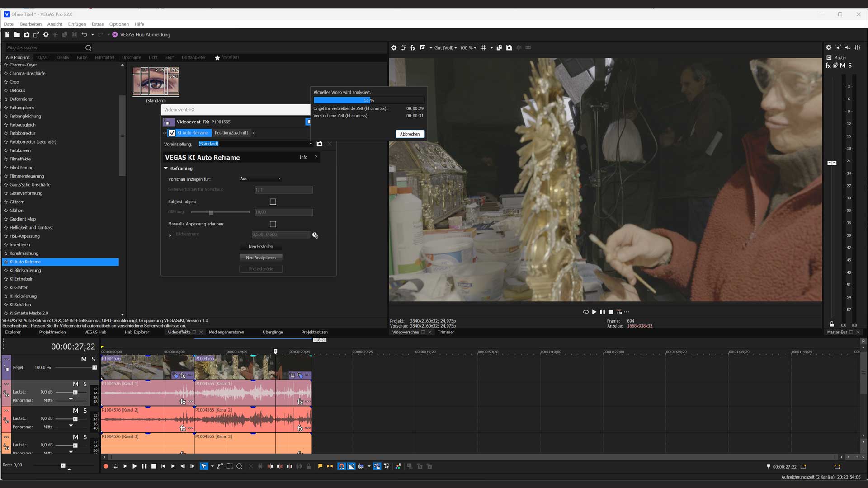Click the Neu Analysieren button
This screenshot has height=488, width=868.
pos(261,258)
